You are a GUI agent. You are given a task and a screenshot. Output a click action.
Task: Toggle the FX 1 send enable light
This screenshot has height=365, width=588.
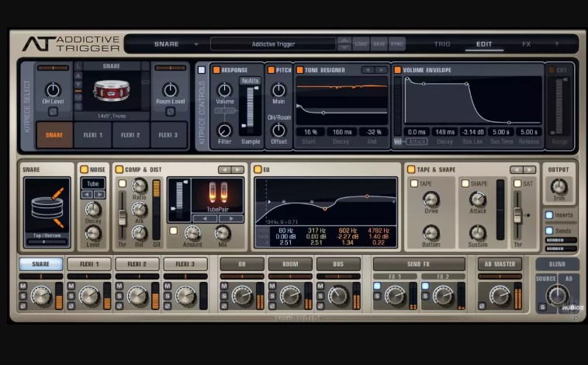[377, 286]
